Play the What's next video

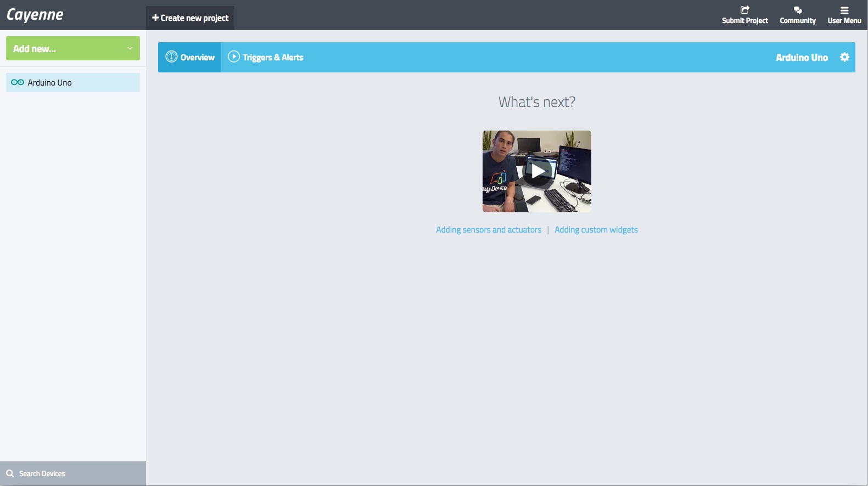[x=537, y=171]
